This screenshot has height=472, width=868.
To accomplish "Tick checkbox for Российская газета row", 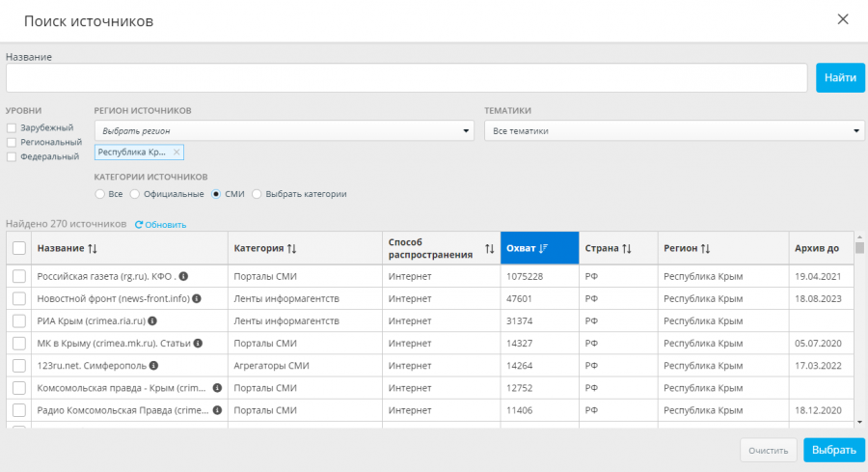I will [x=19, y=276].
